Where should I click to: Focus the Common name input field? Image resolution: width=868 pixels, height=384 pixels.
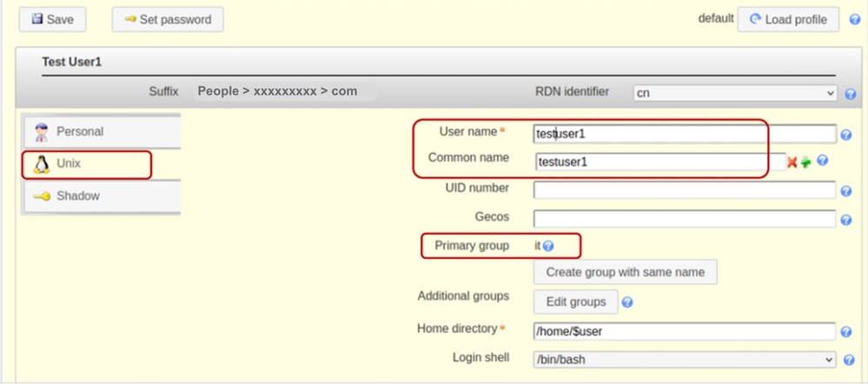pos(660,162)
